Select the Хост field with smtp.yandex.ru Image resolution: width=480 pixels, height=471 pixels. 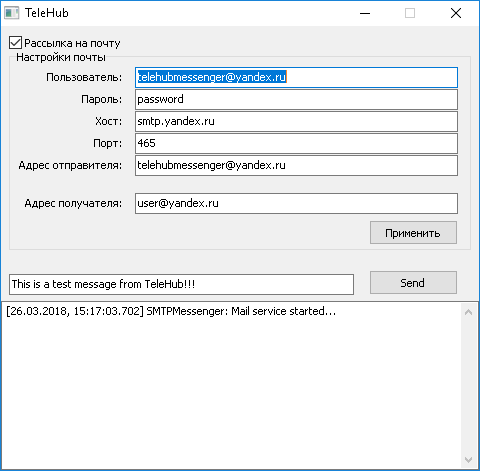[x=296, y=121]
